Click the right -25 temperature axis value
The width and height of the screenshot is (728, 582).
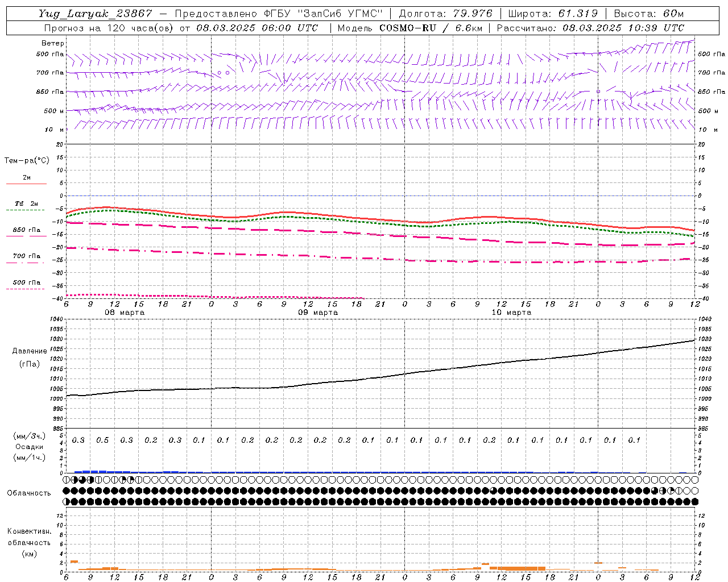[x=704, y=260]
